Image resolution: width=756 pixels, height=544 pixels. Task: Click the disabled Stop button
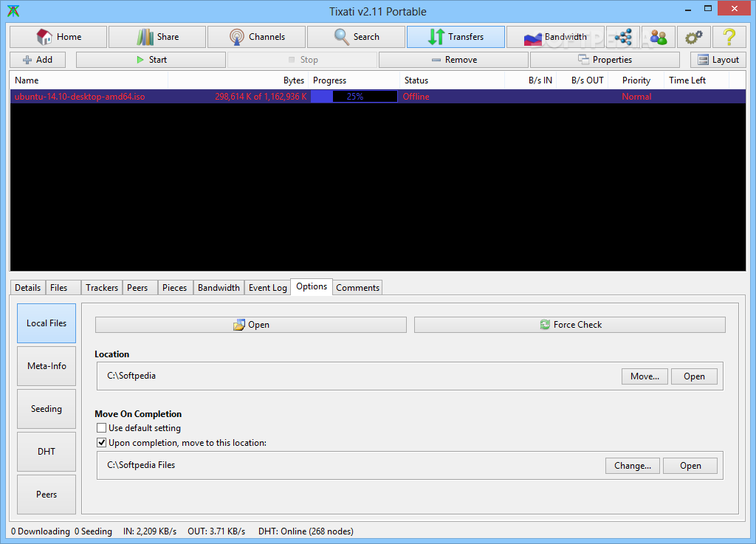coord(302,60)
